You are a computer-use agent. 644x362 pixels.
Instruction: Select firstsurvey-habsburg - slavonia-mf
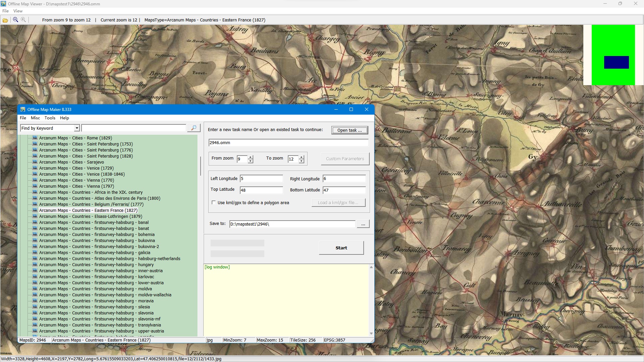[100, 319]
